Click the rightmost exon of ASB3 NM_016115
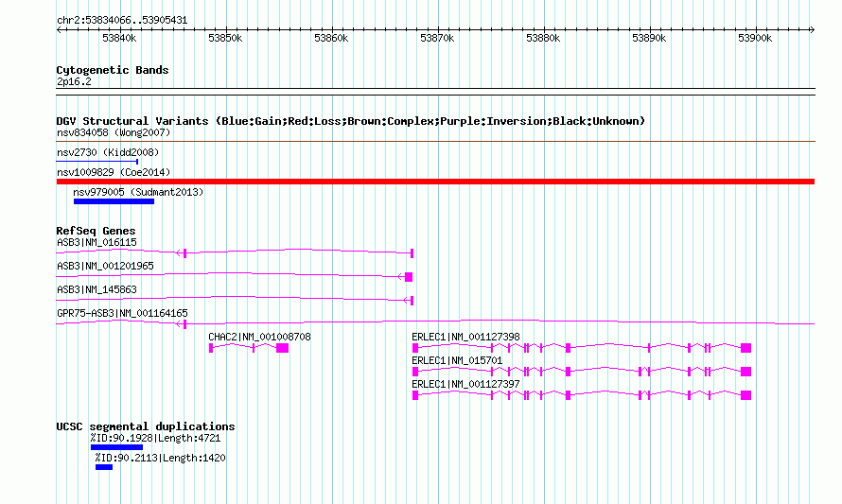 click(x=412, y=252)
